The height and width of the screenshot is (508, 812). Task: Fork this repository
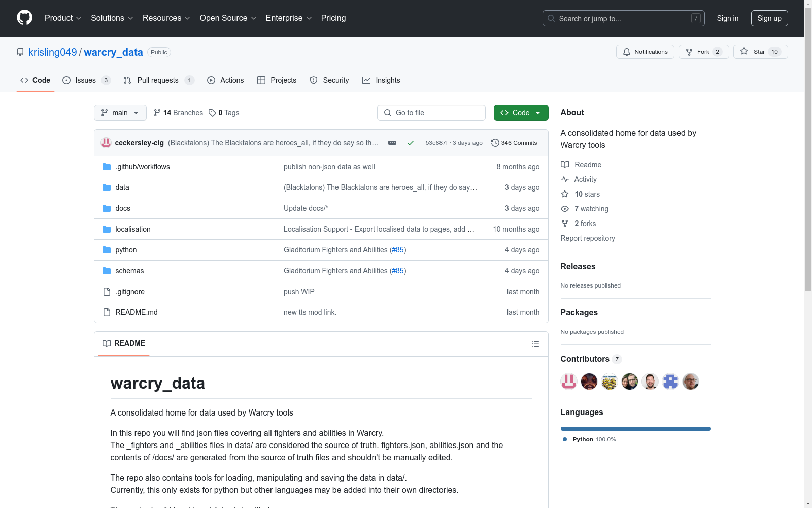[704, 52]
